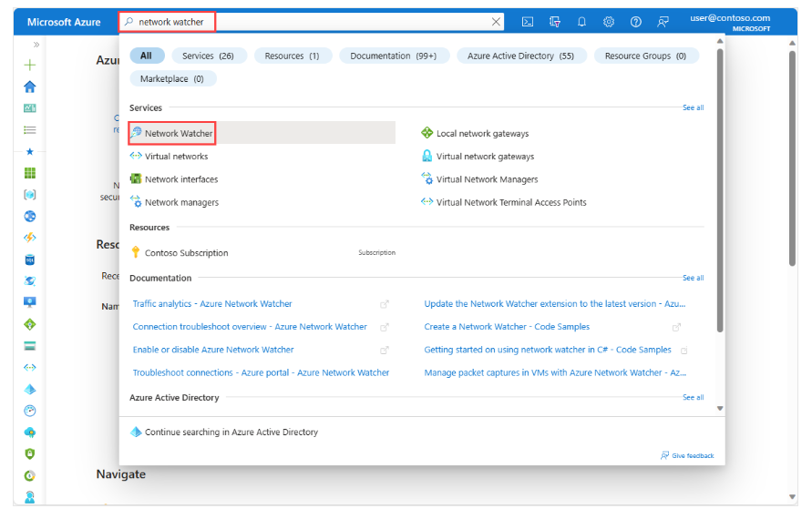This screenshot has height=519, width=812.
Task: Go to Home icon in sidebar
Action: 30,86
